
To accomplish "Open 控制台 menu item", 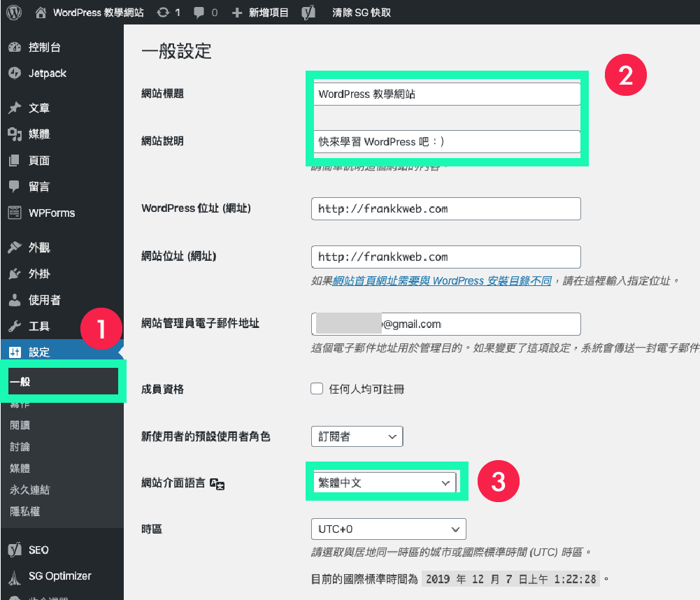I will [45, 47].
